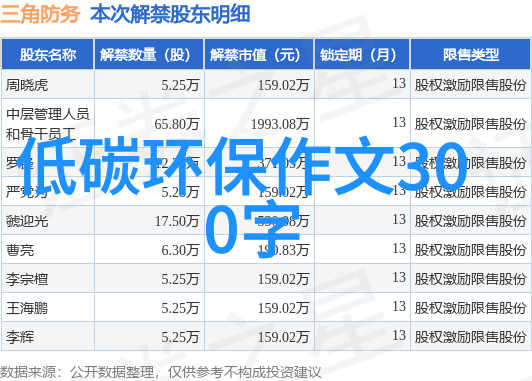Click the 本次解禁股东明细 heading

click(x=170, y=14)
